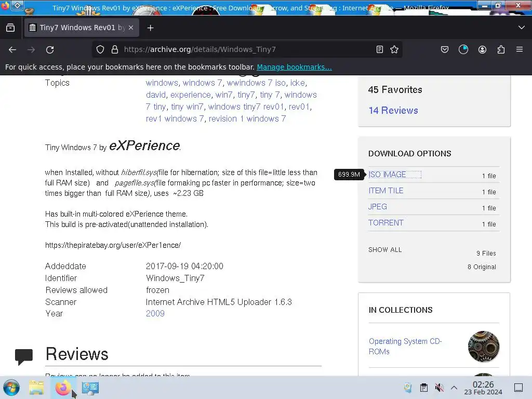Open the 'revision 1 windows 7' topic link
This screenshot has height=399, width=532.
[x=247, y=119]
